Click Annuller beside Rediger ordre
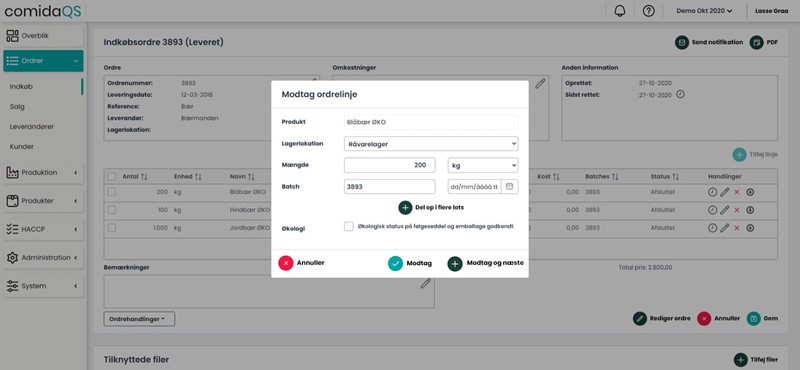This screenshot has height=370, width=800. coord(718,318)
